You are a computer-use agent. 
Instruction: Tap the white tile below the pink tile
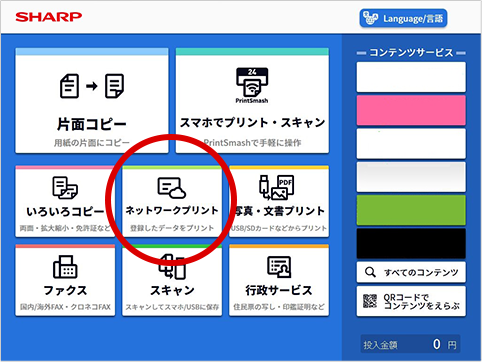coord(411,144)
